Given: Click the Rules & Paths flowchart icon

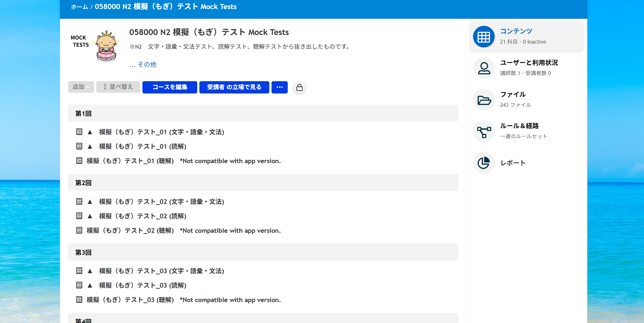Looking at the screenshot, I should 484,131.
